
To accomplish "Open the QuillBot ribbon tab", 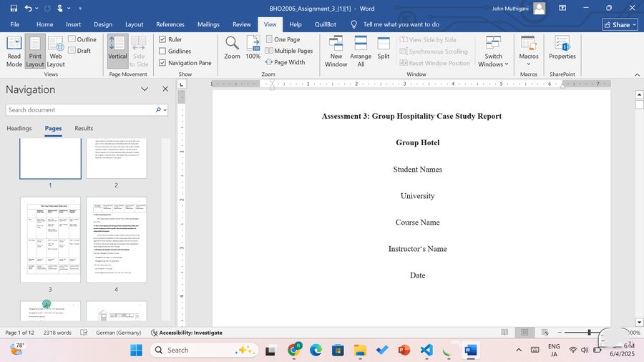I will coord(326,24).
